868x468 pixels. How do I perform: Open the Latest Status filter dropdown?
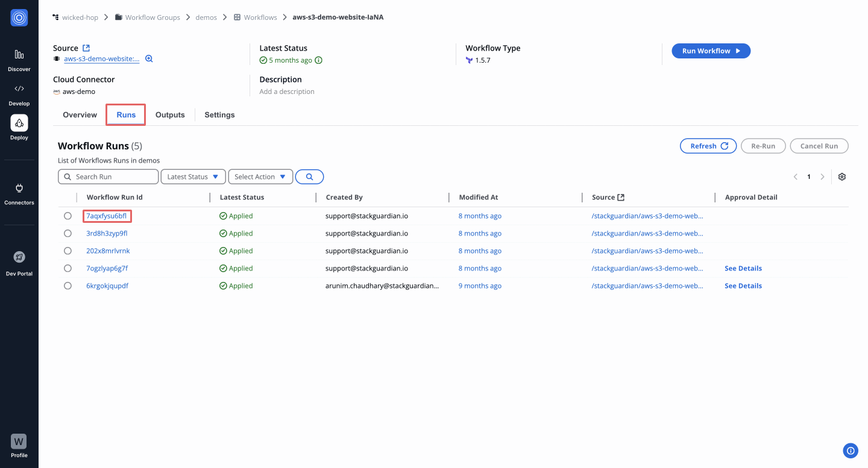[x=193, y=176]
